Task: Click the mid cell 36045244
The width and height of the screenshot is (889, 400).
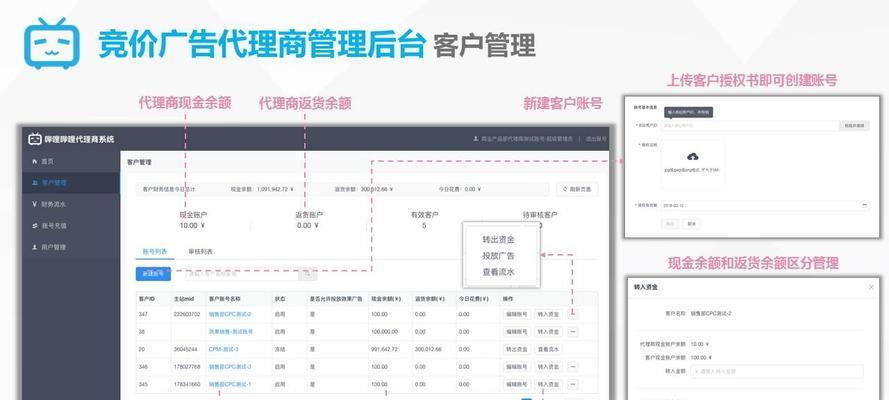Action: click(185, 350)
